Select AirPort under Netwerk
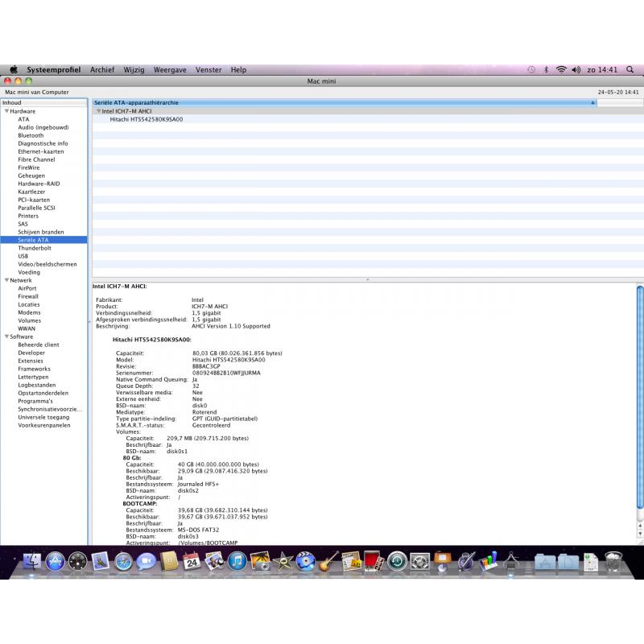Screen dimensions: 644x644 27,288
